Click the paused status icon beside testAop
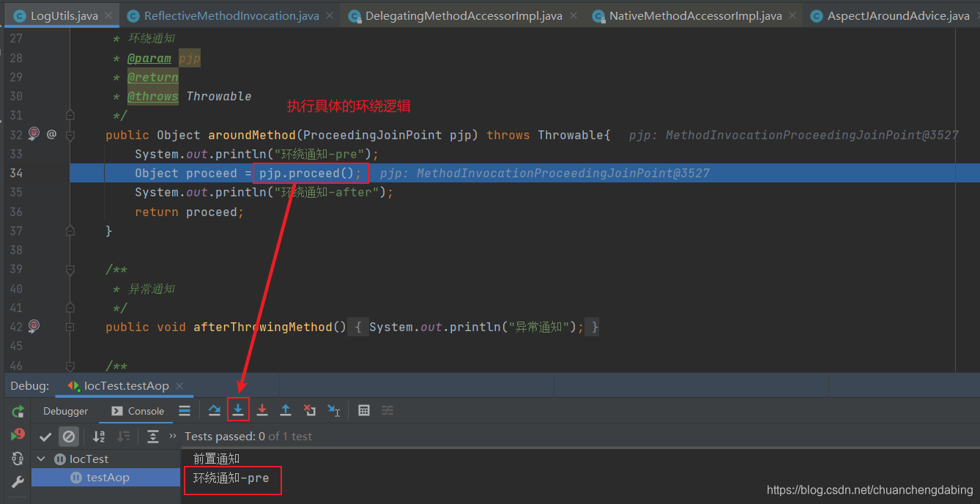The image size is (980, 504). (76, 478)
